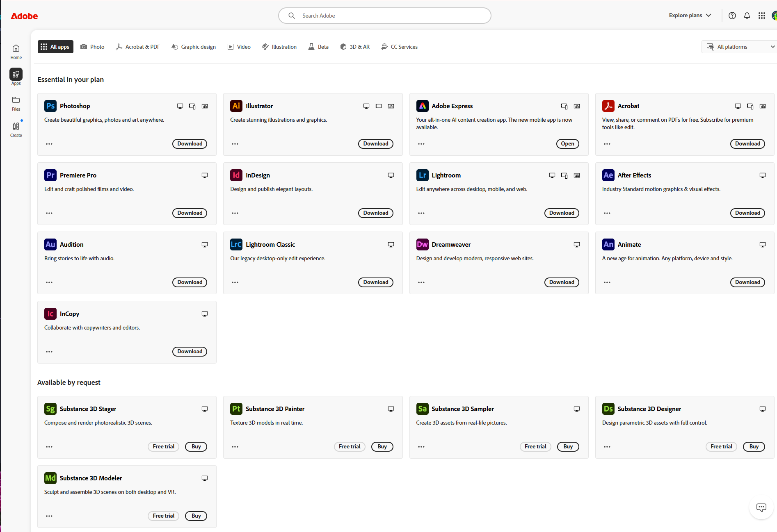Viewport: 777px width, 532px height.
Task: Click the Search Adobe field
Action: pyautogui.click(x=385, y=16)
